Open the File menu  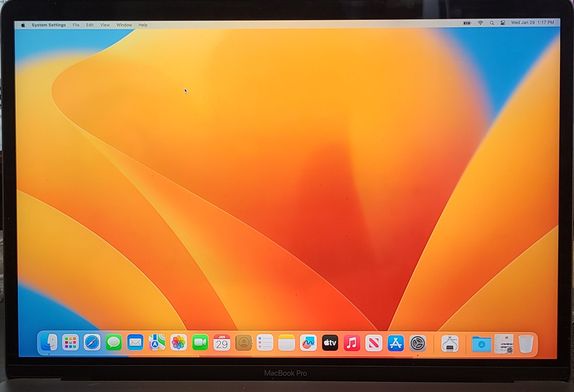pyautogui.click(x=76, y=25)
